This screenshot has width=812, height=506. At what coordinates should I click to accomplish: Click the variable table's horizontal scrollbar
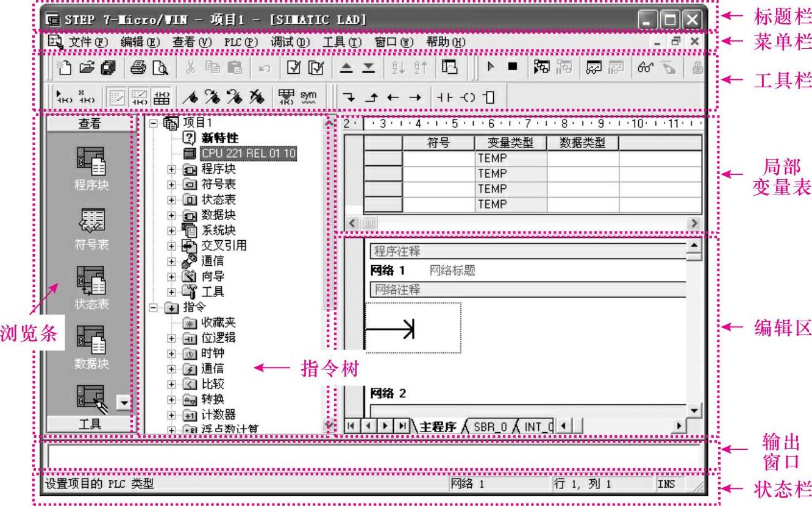point(524,223)
